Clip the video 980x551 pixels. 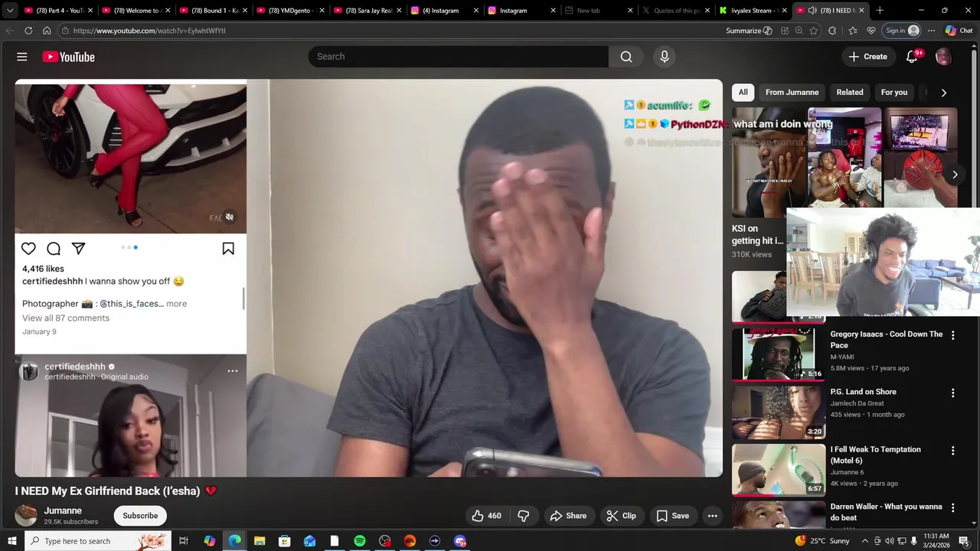621,516
